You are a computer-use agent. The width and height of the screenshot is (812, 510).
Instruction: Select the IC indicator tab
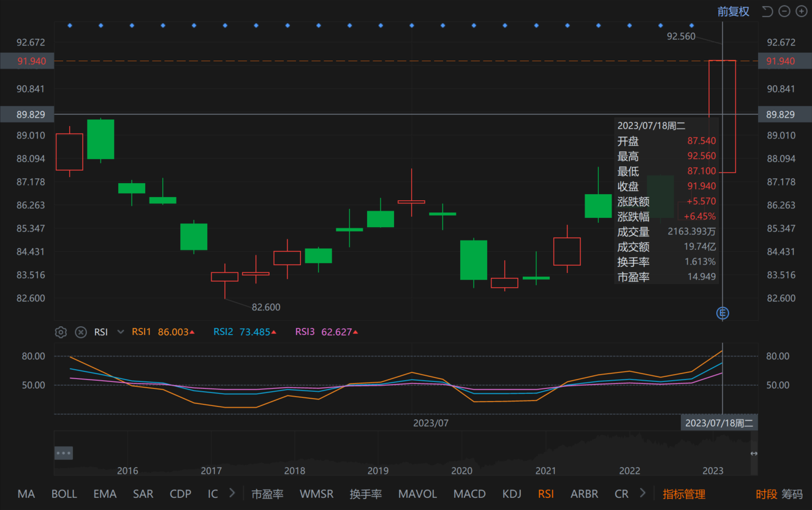coord(213,494)
